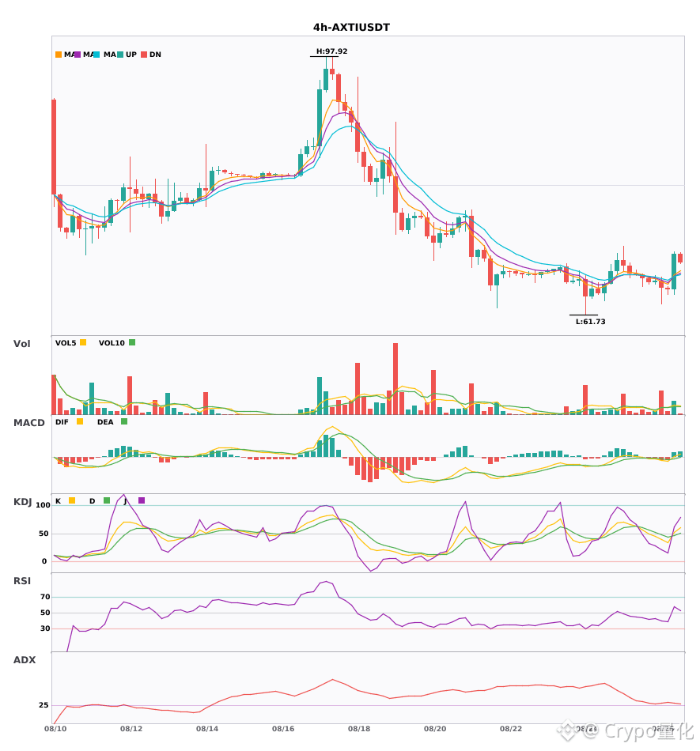Click the KDJ axis value 0
The width and height of the screenshot is (700, 751).
(x=44, y=561)
